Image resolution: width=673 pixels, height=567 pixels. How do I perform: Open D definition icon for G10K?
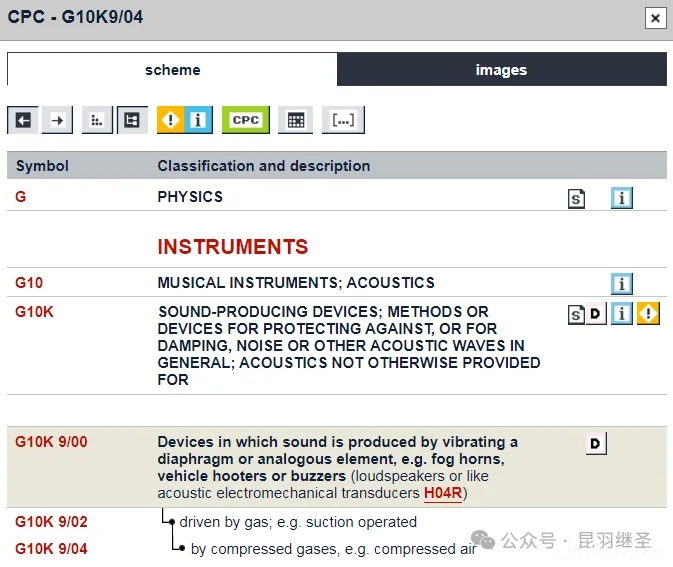[x=596, y=314]
